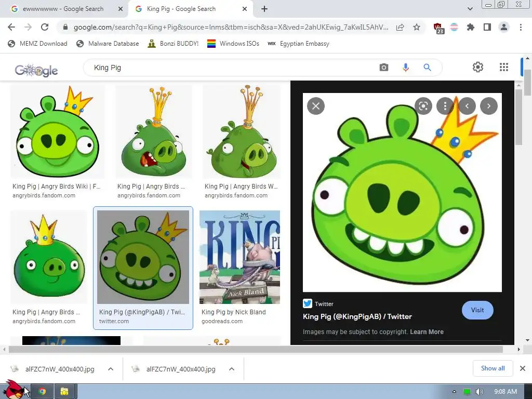Open preview panel three-dot options
The width and height of the screenshot is (532, 399).
click(x=445, y=106)
